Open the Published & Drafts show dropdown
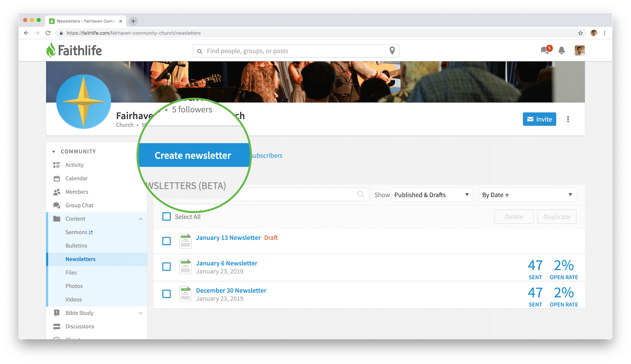 click(432, 195)
